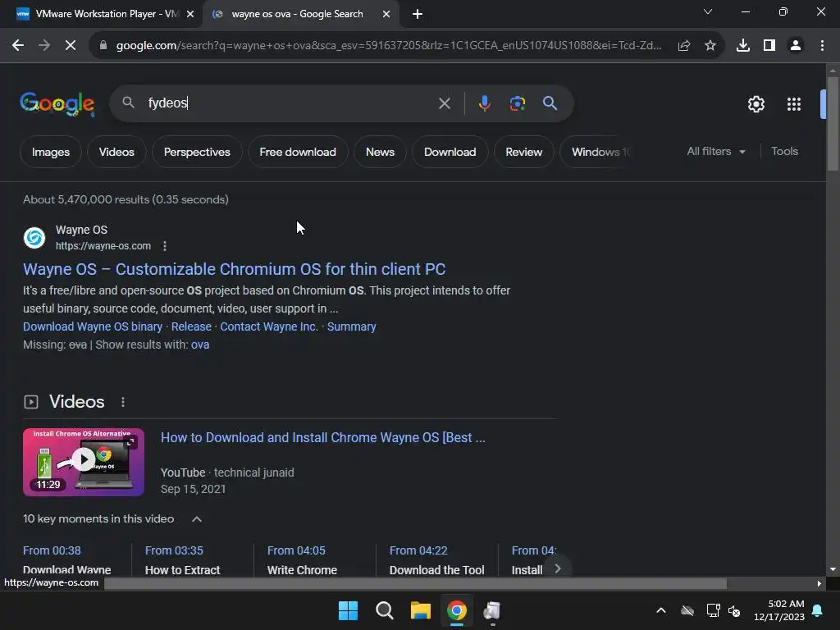840x630 pixels.
Task: Open How to Download and Install Chrome Wayne OS
Action: pos(323,438)
